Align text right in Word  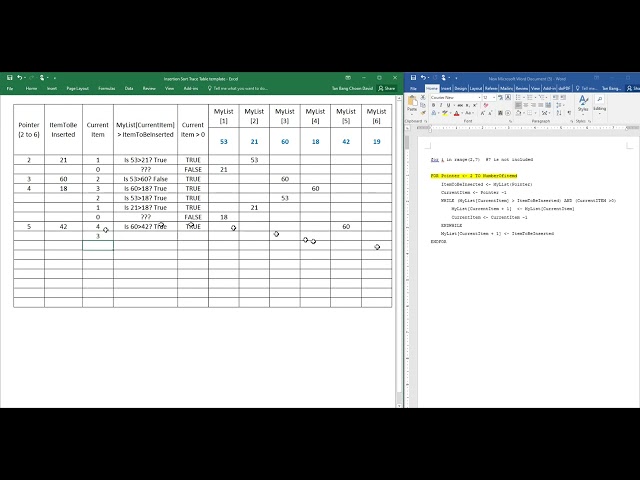pos(533,105)
